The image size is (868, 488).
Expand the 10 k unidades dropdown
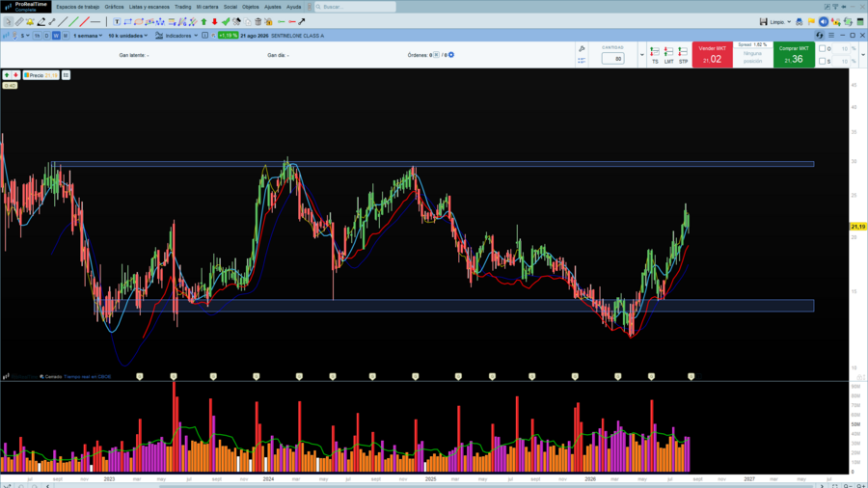pyautogui.click(x=128, y=36)
